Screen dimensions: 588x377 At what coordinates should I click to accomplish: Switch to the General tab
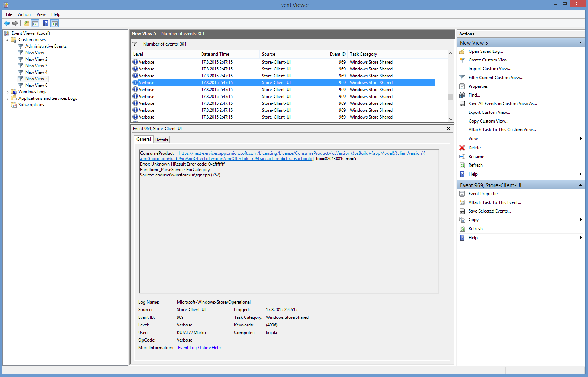[x=144, y=139]
